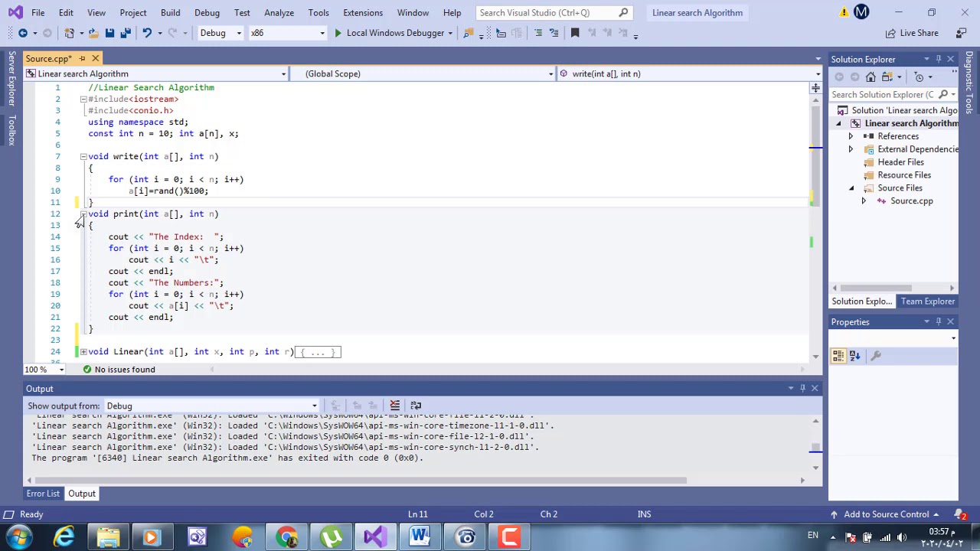Expand the References node
980x551 pixels.
click(x=851, y=136)
